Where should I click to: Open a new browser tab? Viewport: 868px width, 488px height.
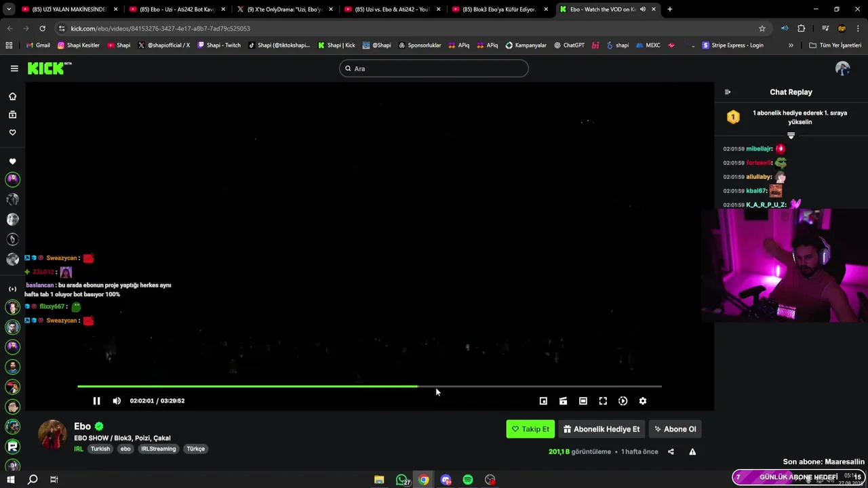pos(669,9)
